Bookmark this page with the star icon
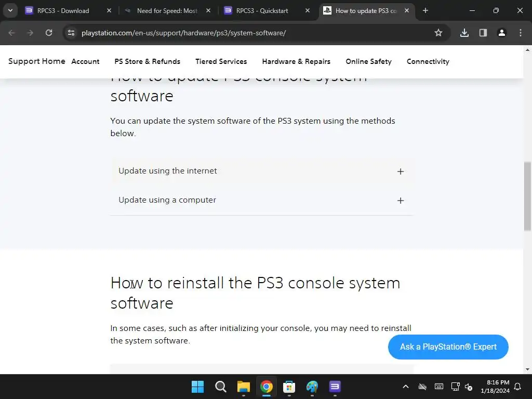The width and height of the screenshot is (532, 399). tap(438, 33)
